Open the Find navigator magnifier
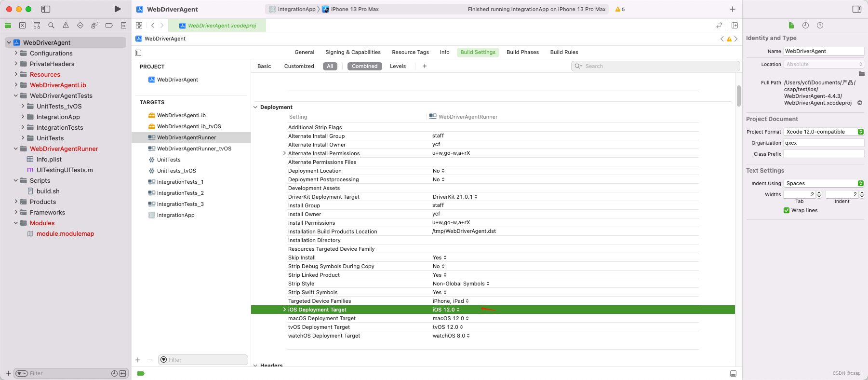This screenshot has width=868, height=380. pyautogui.click(x=51, y=26)
